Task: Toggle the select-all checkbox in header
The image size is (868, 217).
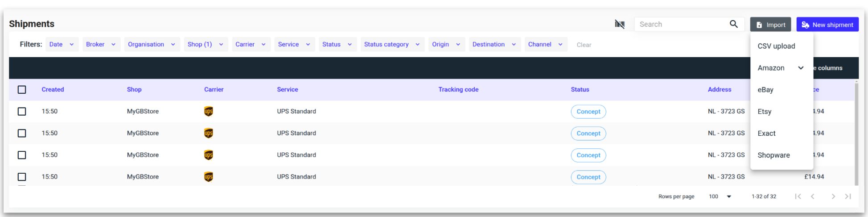Action: tap(22, 90)
